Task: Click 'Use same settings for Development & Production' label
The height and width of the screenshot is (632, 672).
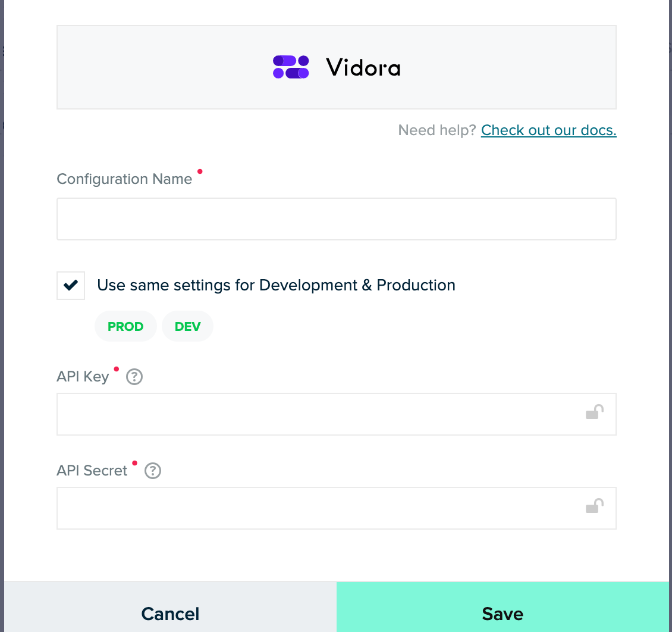Action: click(x=276, y=286)
